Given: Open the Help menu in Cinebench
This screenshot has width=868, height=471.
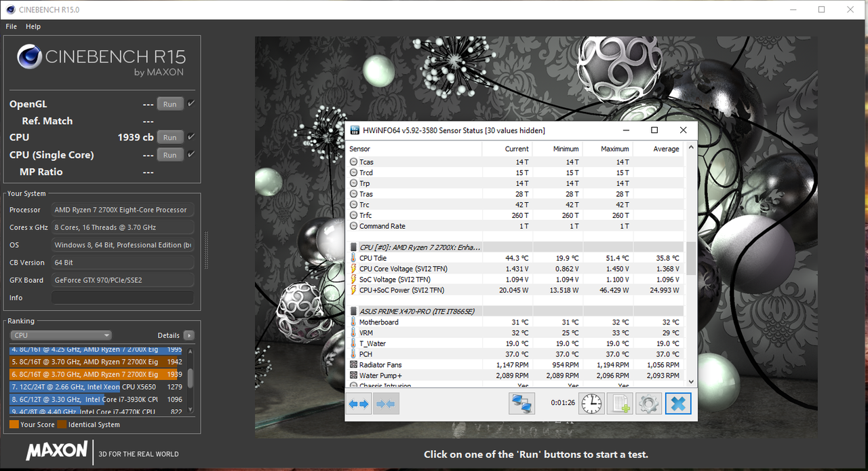Looking at the screenshot, I should [33, 26].
